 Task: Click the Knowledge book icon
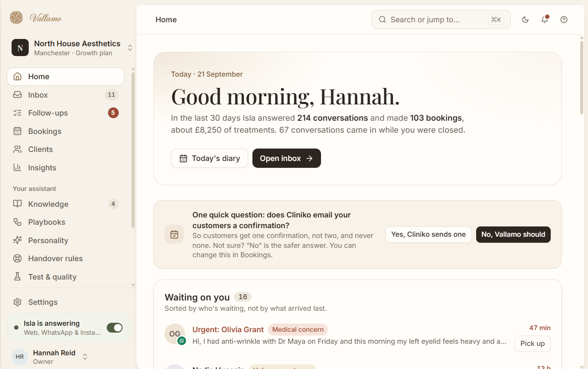tap(18, 204)
